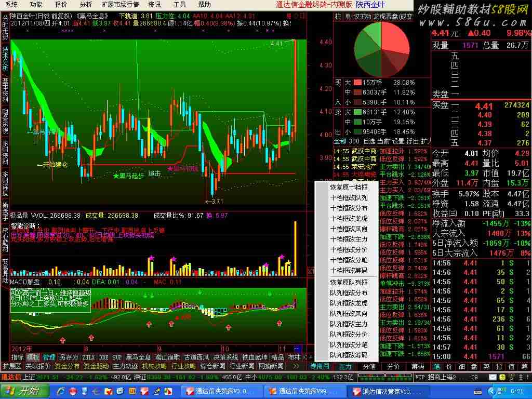532x399 pixels.
Task: Pick 队列框改筹码 menu entry
Action: (349, 355)
